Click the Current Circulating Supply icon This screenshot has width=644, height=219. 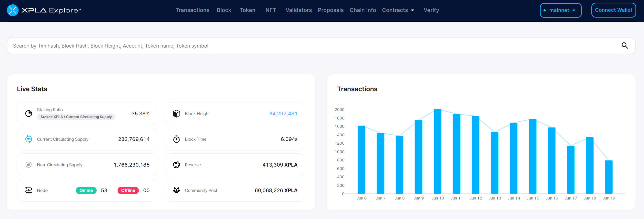(29, 139)
